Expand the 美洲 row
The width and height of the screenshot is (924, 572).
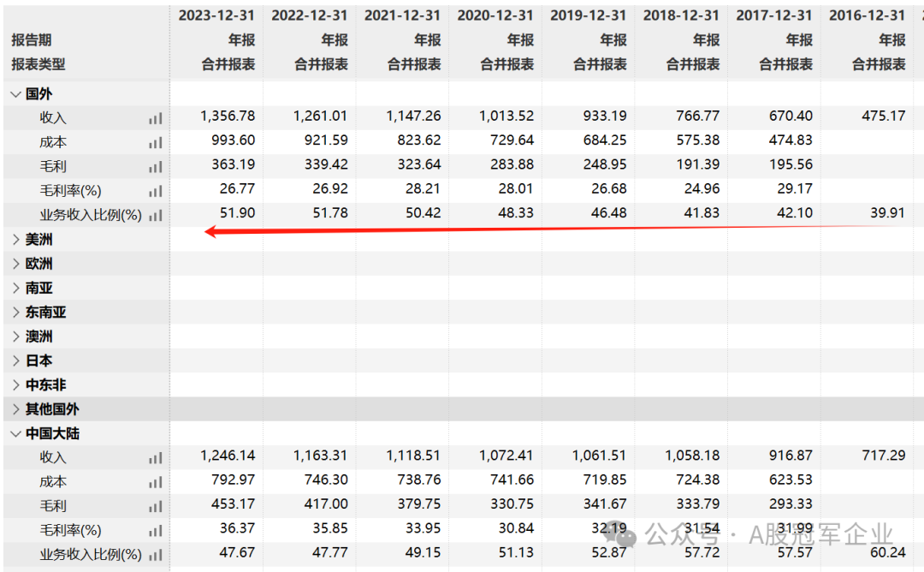point(16,240)
